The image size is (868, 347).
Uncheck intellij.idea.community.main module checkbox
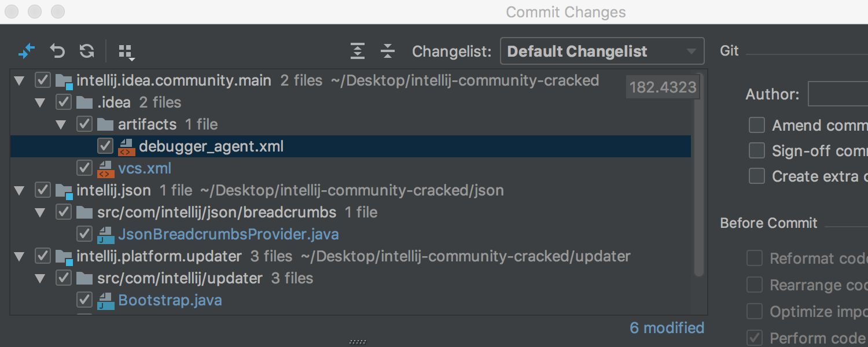[43, 80]
